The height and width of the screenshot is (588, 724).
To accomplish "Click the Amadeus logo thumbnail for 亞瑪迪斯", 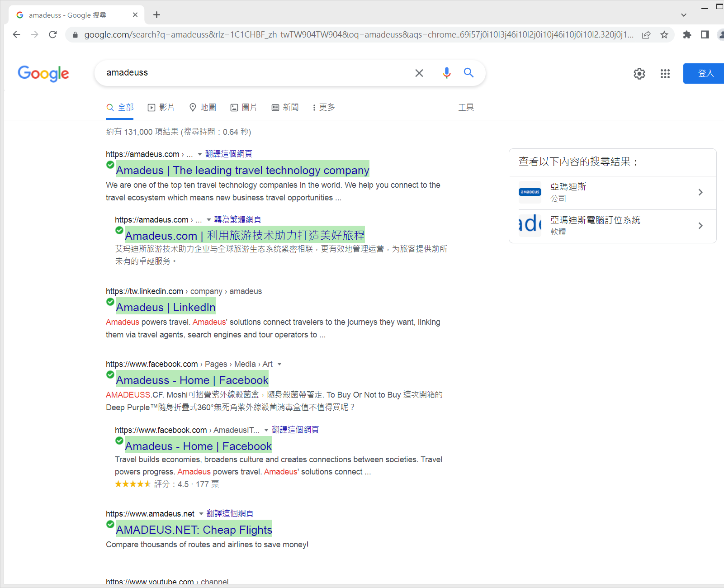I will [530, 192].
